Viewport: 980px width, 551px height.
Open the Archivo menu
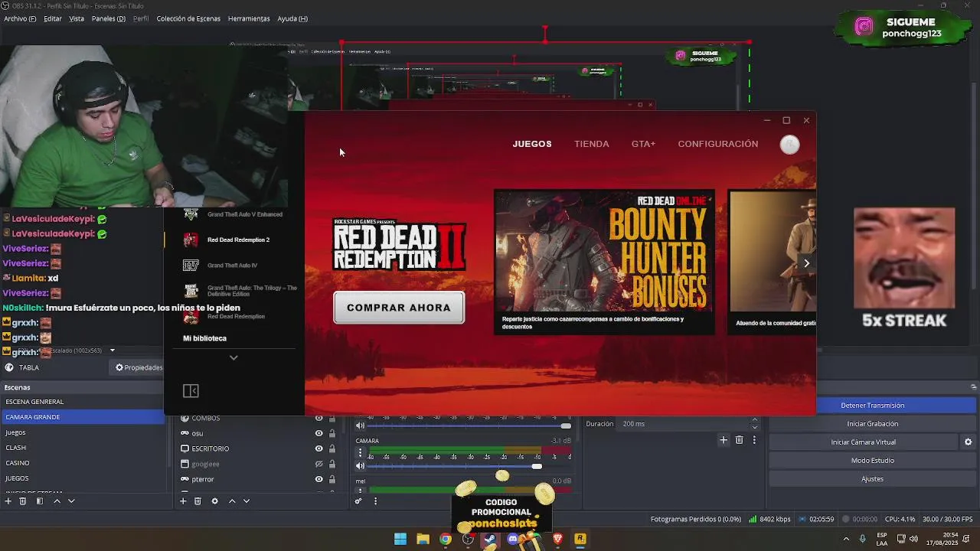coord(20,18)
